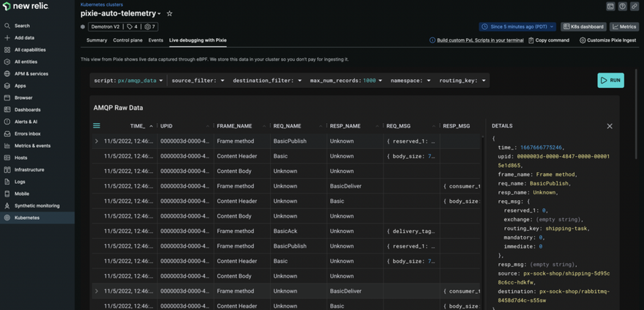Open 'Build custom PxL Scripts in your terminal' link
Screen dimensions: 644x310
tap(479, 40)
